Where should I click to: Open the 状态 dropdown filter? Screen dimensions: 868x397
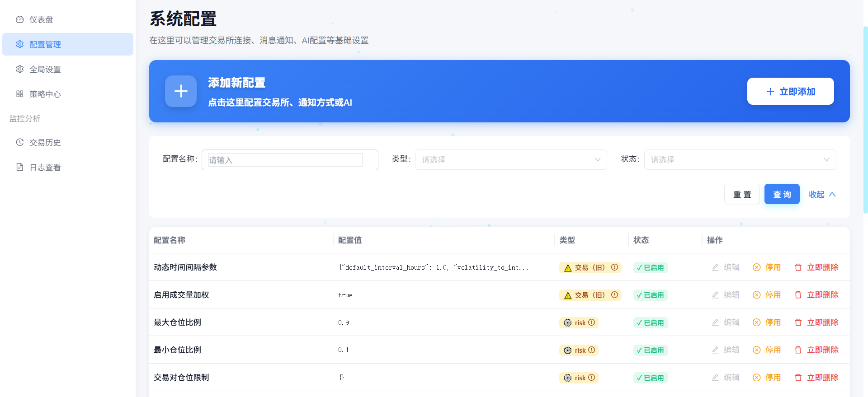pos(740,159)
